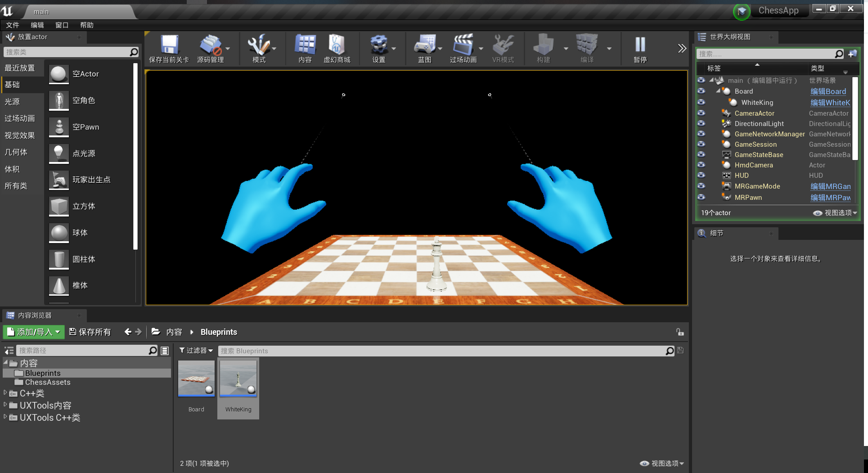Open the 窗口 menu
The height and width of the screenshot is (473, 868).
coord(62,25)
